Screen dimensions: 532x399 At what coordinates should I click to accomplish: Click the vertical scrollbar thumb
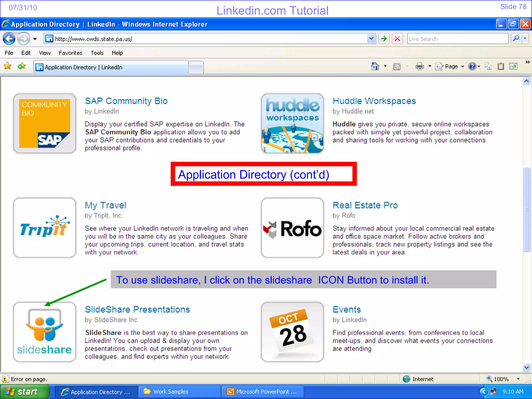527,209
